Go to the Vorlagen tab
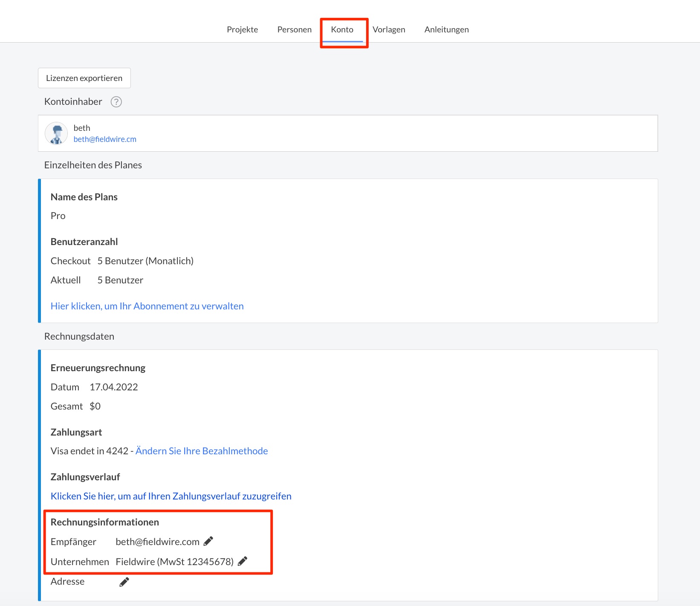700x606 pixels. [x=389, y=29]
